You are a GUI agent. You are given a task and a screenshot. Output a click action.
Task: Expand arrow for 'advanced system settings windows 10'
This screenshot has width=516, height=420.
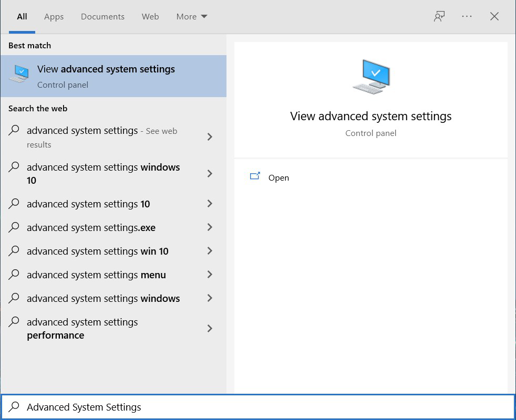tap(210, 173)
